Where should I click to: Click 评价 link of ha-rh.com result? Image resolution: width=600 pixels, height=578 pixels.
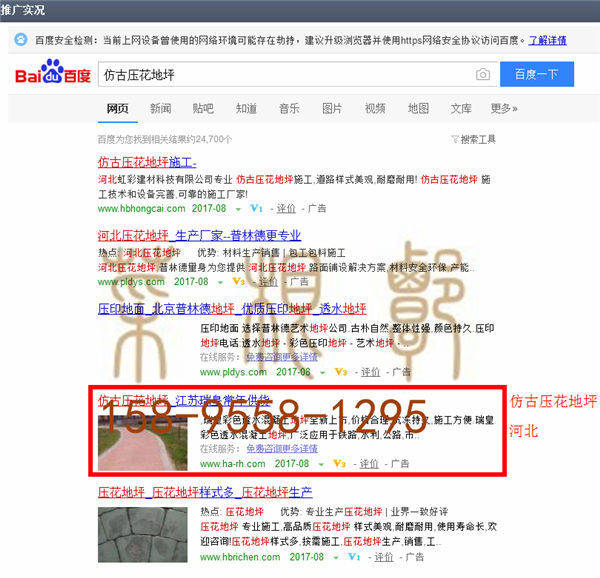tap(369, 464)
